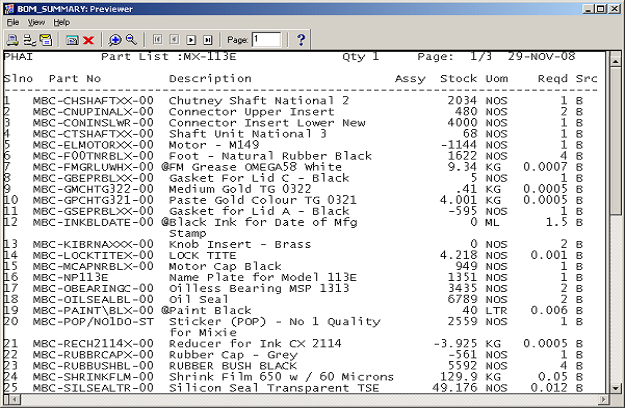Open Page Setup from the toolbar
The width and height of the screenshot is (625, 408).
[29, 39]
